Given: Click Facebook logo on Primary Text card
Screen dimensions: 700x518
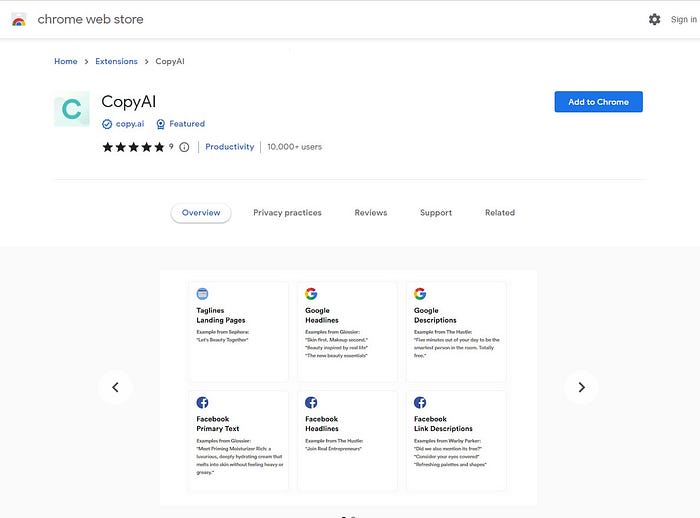Looking at the screenshot, I should pyautogui.click(x=202, y=402).
